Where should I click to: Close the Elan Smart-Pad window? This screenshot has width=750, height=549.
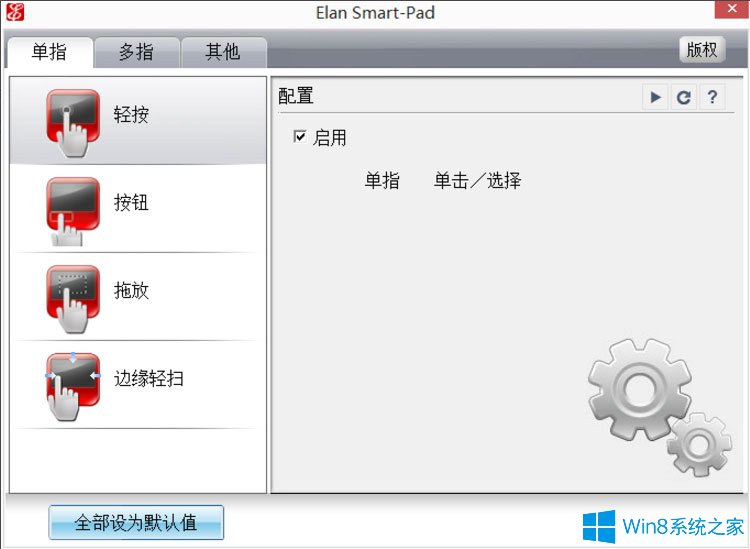click(732, 9)
